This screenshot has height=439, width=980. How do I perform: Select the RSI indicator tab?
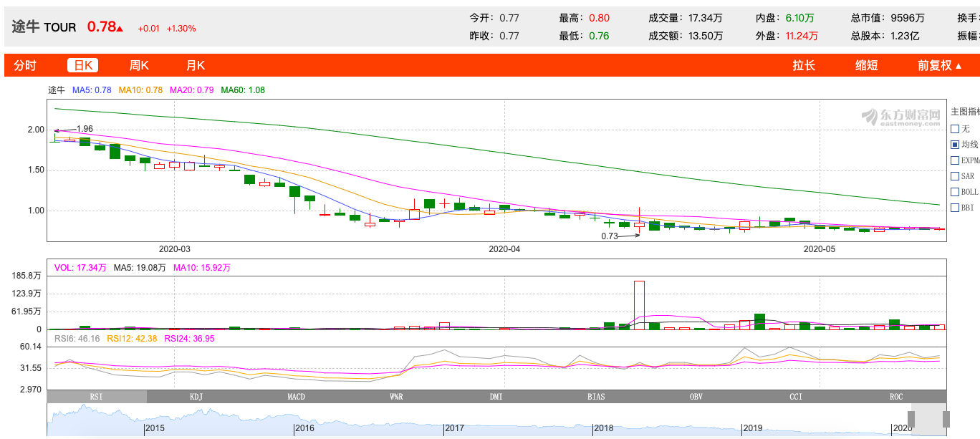click(x=97, y=397)
